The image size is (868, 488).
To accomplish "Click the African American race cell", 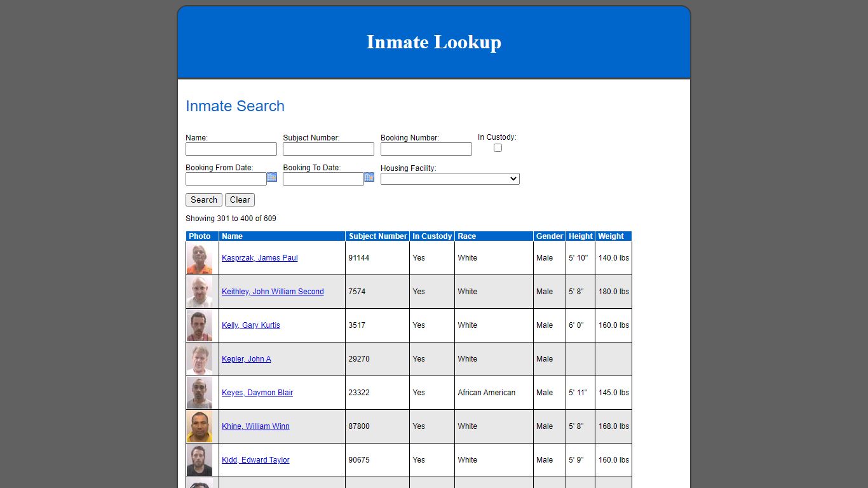I will click(494, 393).
